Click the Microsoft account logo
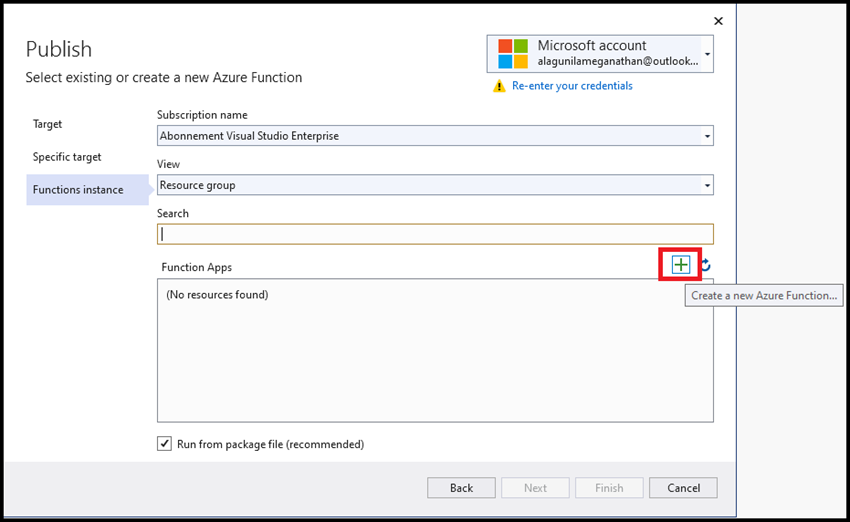This screenshot has height=522, width=850. 512,53
